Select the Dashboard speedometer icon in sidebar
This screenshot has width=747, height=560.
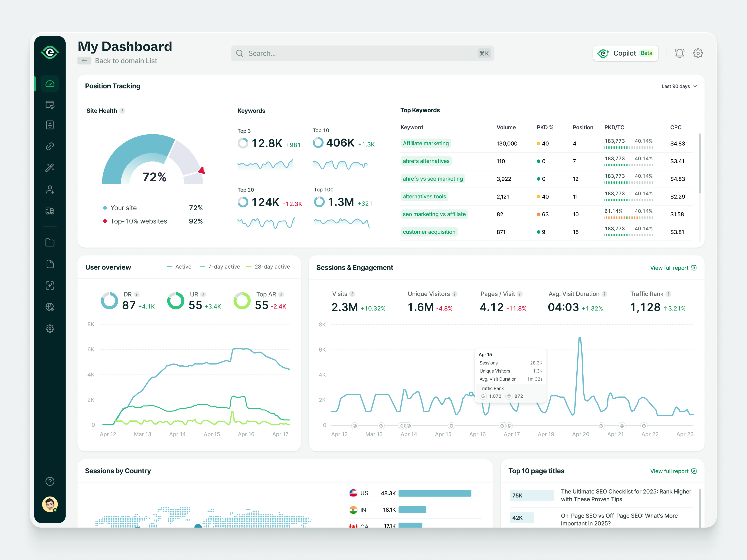pos(50,84)
